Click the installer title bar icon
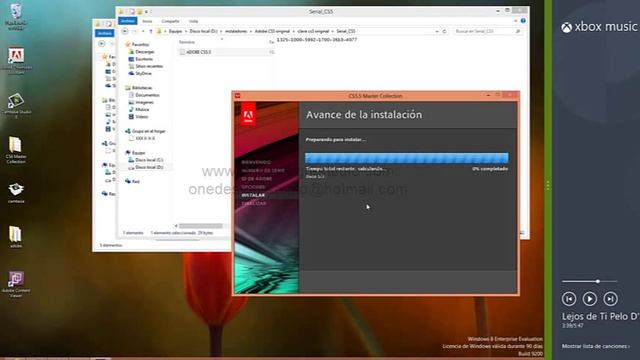 238,96
